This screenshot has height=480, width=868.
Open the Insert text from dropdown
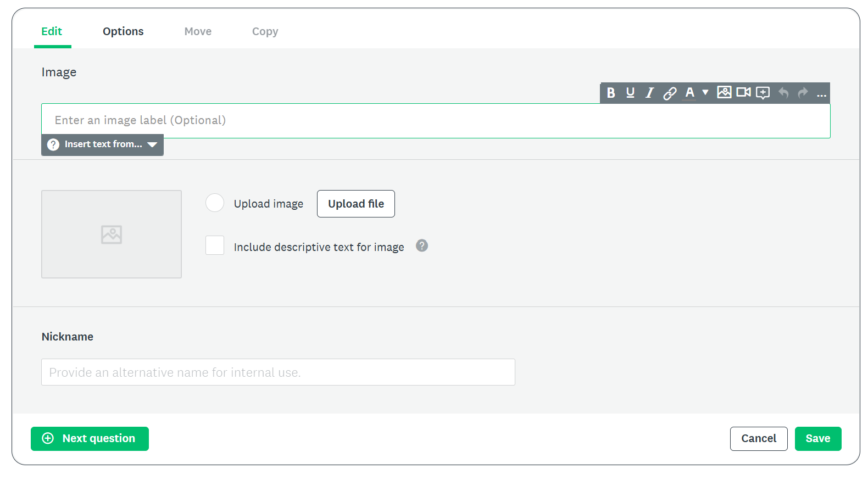point(103,144)
